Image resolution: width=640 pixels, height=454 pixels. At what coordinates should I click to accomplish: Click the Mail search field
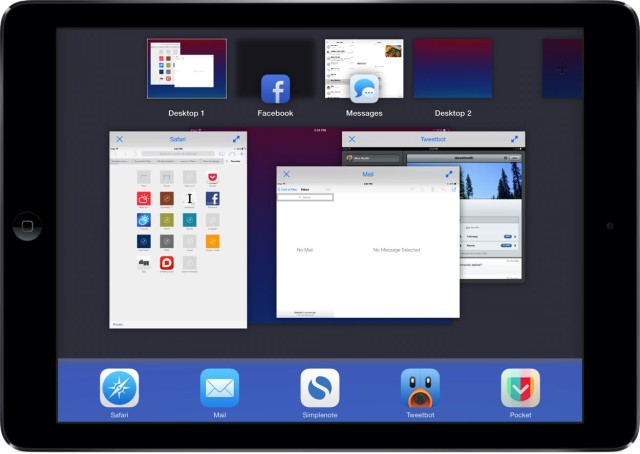coord(305,197)
